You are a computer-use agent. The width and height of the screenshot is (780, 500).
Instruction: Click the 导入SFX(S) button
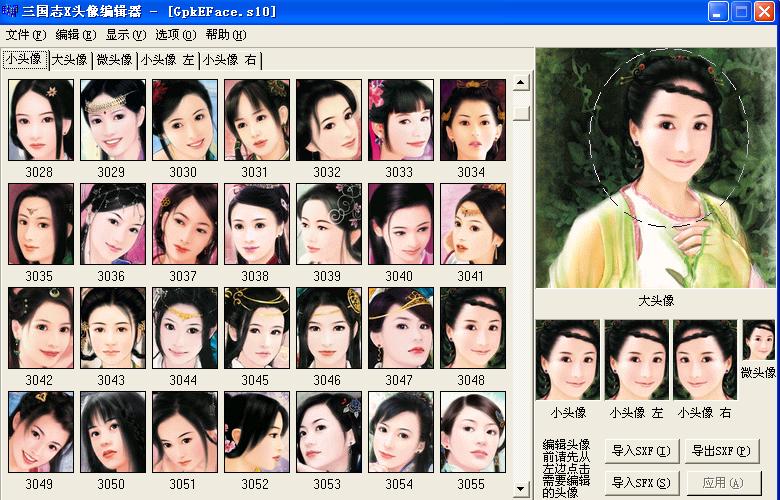tap(641, 483)
